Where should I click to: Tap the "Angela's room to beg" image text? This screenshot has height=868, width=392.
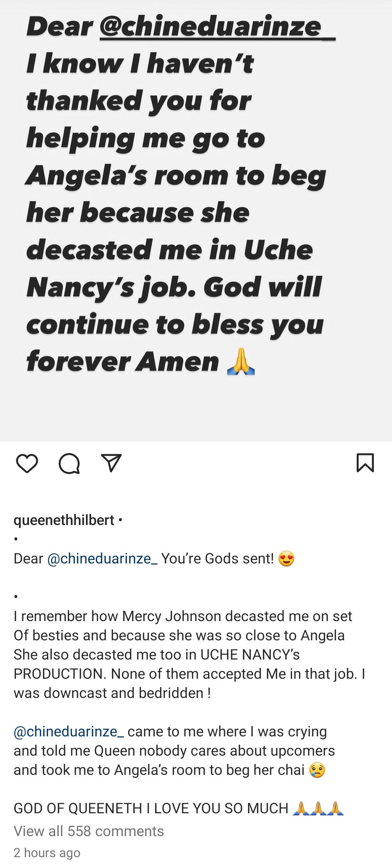[x=175, y=176]
